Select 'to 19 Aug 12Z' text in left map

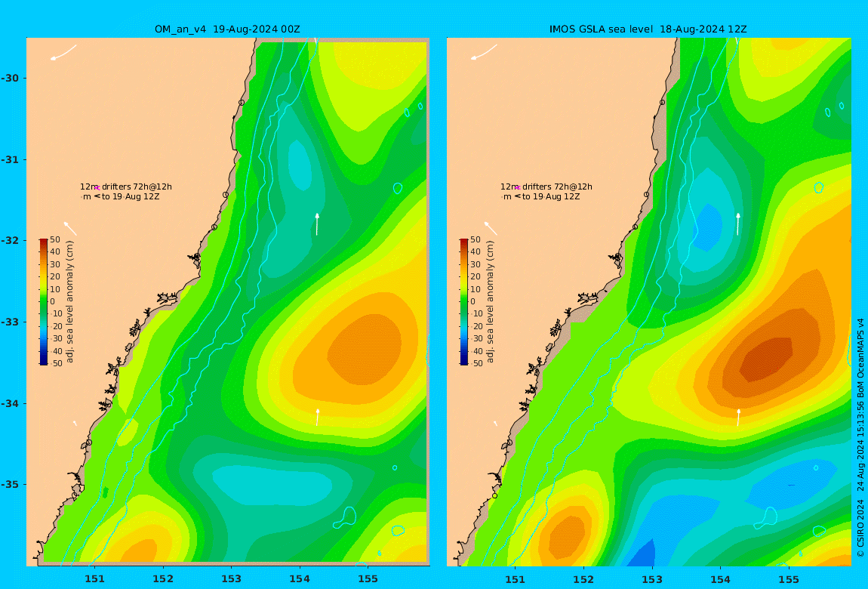click(131, 196)
